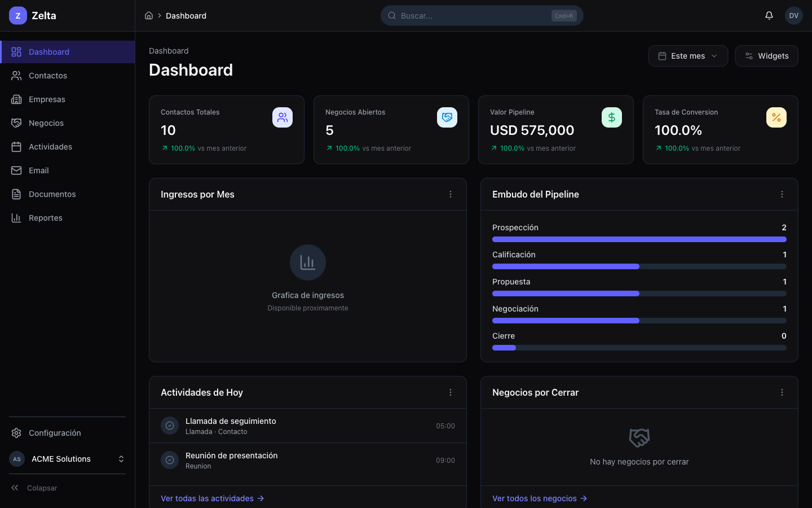Focus the Buscar search field
The width and height of the screenshot is (812, 508).
point(474,16)
